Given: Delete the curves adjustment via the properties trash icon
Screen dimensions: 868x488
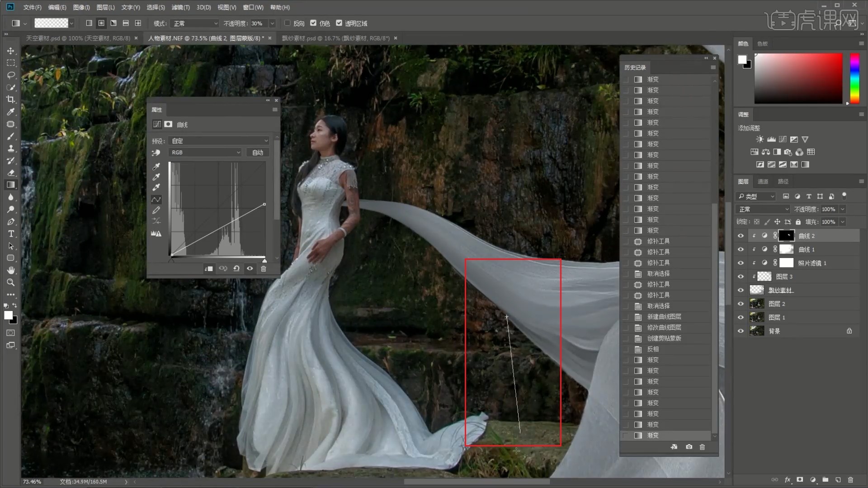Looking at the screenshot, I should click(264, 268).
